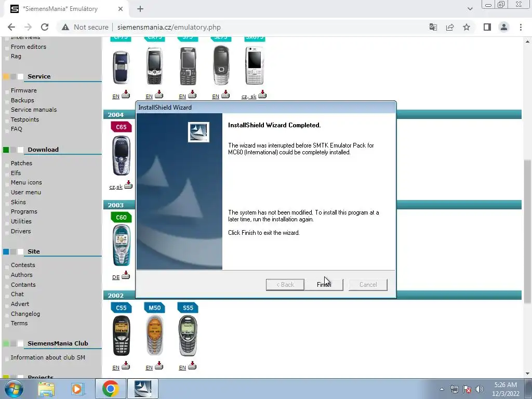Open Chrome three-dot menu
This screenshot has height=399, width=532.
(521, 27)
